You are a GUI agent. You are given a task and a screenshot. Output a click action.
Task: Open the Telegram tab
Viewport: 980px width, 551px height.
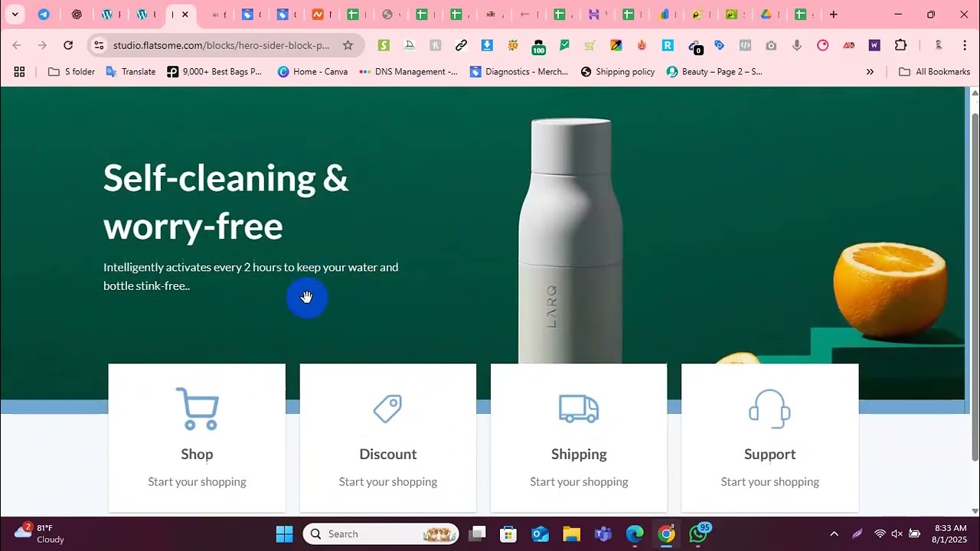click(x=44, y=15)
